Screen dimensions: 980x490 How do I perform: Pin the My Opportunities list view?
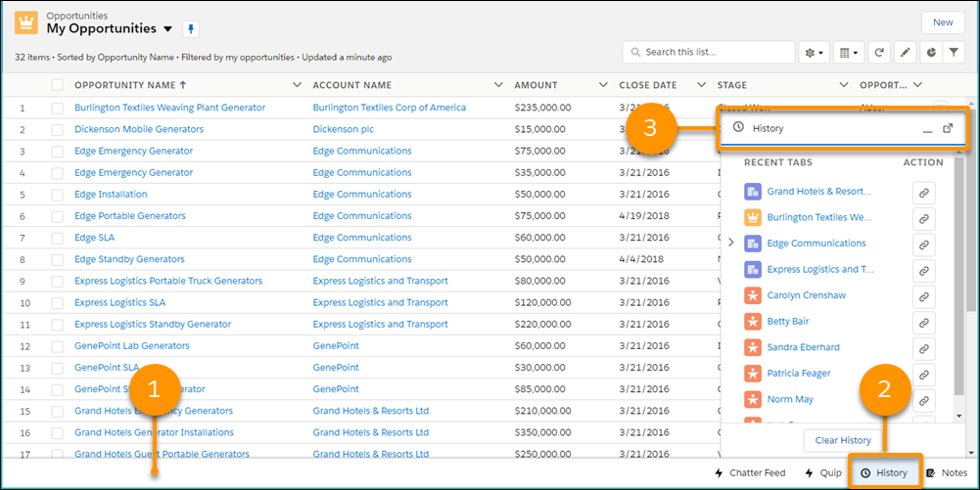[x=191, y=29]
